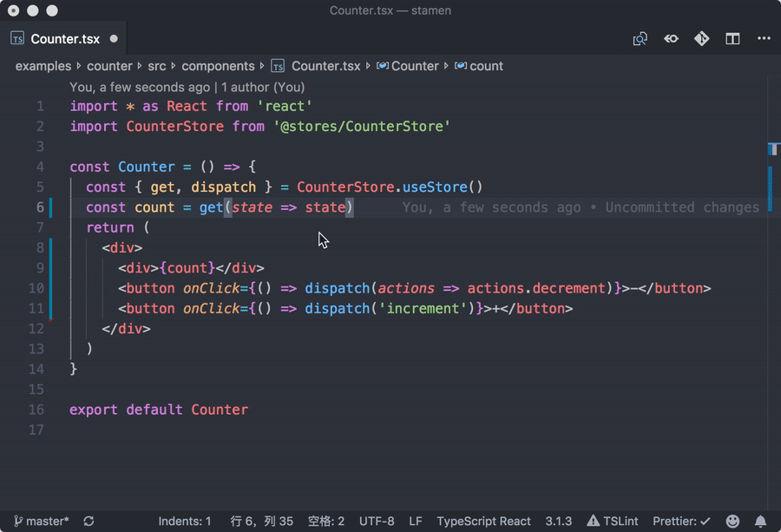
Task: Click the TS icon in the breadcrumb
Action: click(278, 66)
